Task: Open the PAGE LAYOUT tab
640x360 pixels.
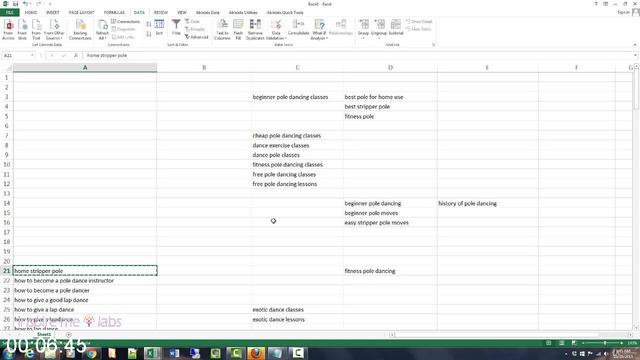Action: pyautogui.click(x=82, y=13)
